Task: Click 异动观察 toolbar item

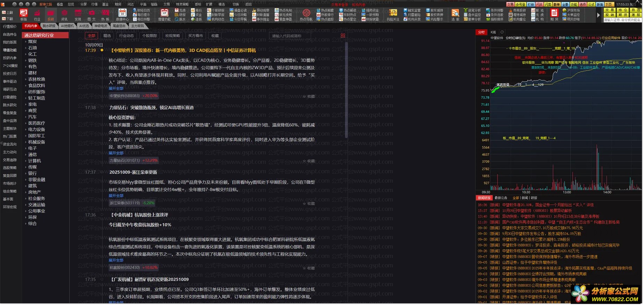Action: (261, 10)
